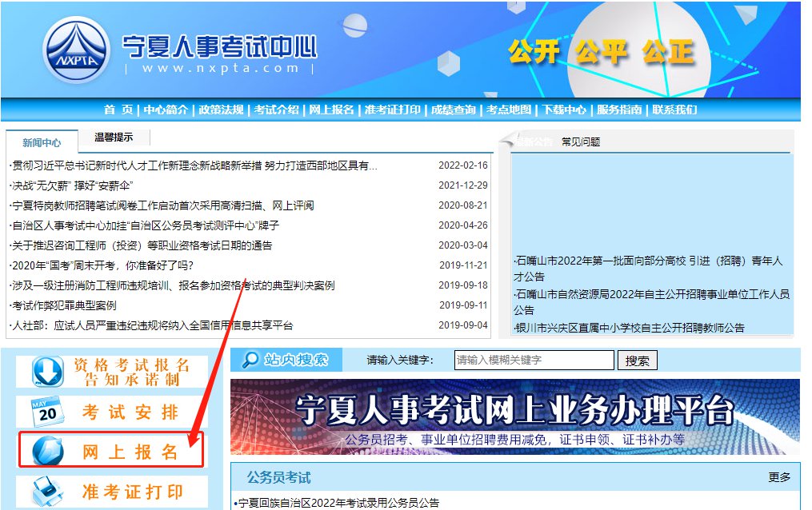Open the 宁夏人事考试网上业务办理平台 banner
The image size is (812, 510).
[515, 417]
